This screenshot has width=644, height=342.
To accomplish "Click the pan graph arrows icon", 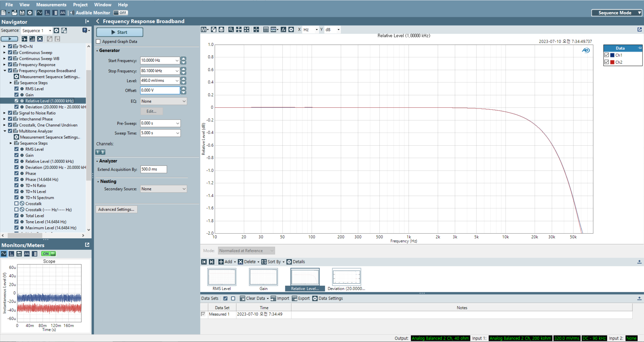I will click(x=238, y=30).
